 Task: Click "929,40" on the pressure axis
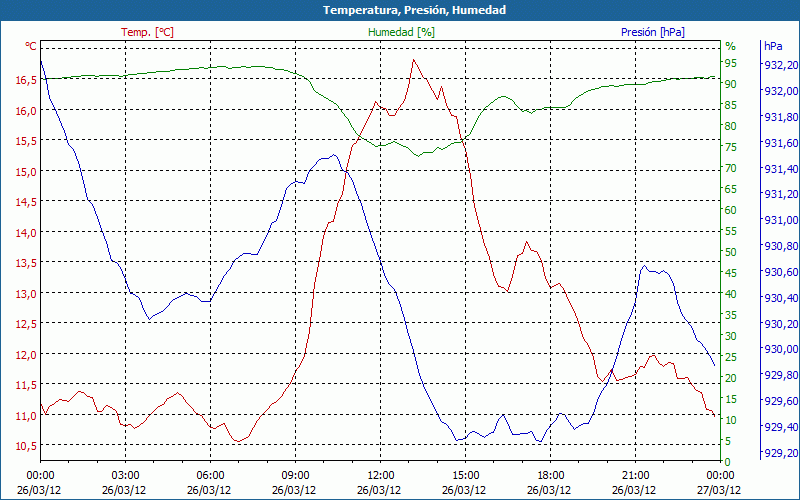point(781,427)
